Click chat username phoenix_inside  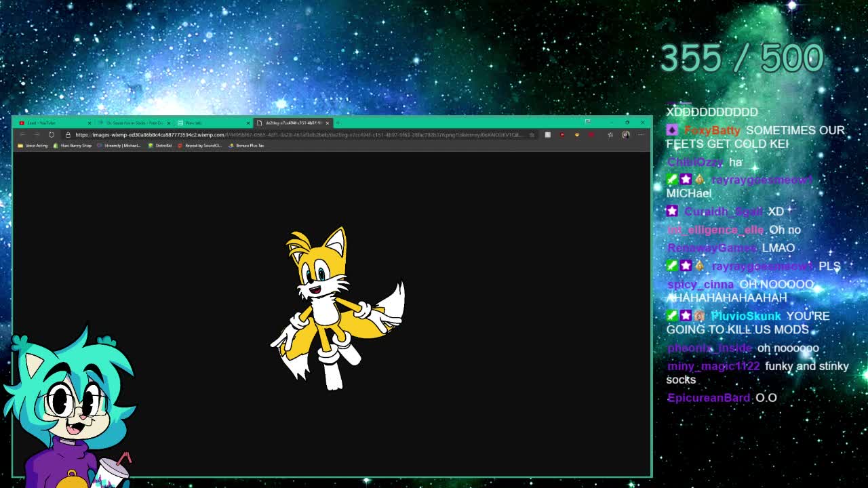coord(709,348)
